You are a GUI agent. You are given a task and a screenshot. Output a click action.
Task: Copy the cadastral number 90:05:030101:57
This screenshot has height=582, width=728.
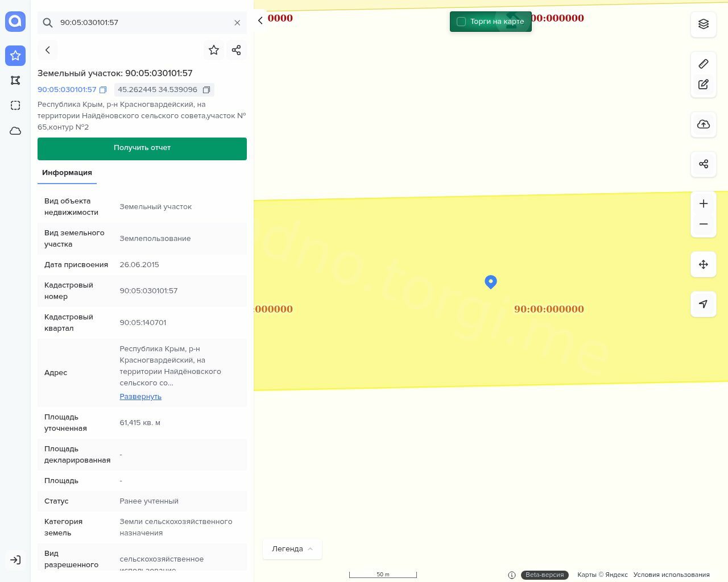pyautogui.click(x=103, y=90)
